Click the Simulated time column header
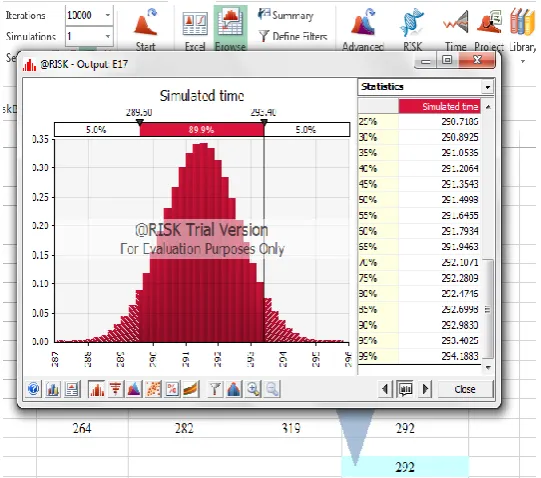 (x=440, y=106)
